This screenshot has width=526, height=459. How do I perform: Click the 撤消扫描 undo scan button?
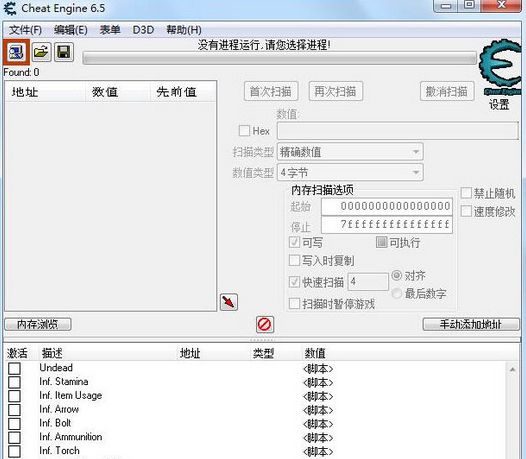(447, 91)
